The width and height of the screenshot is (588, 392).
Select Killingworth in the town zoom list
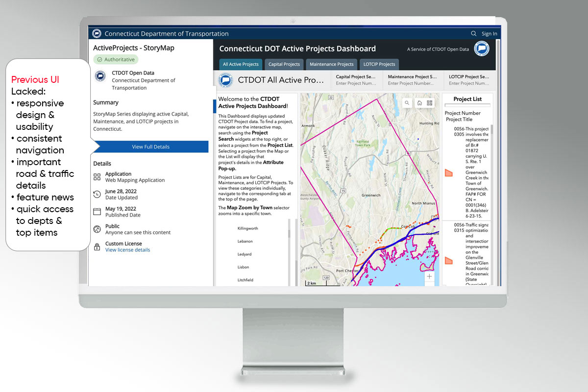[x=247, y=228]
